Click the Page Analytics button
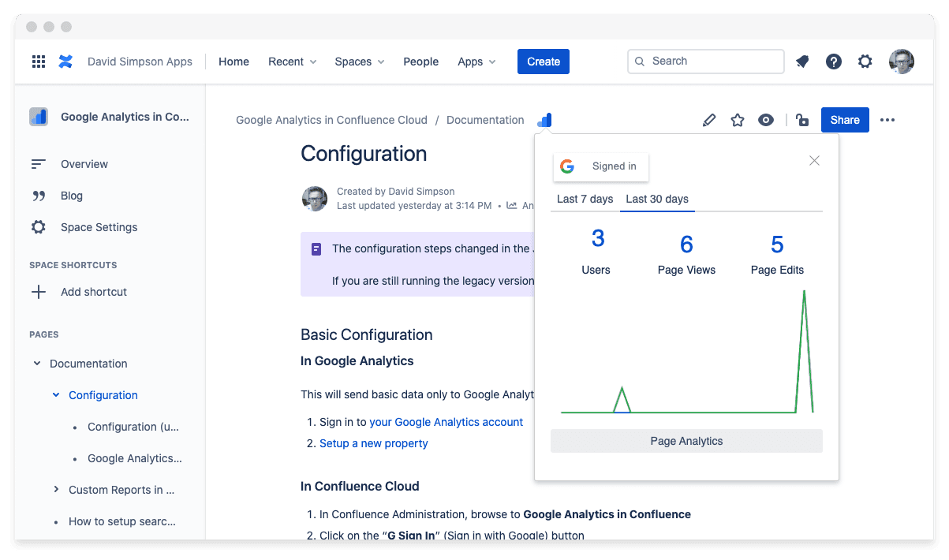 686,441
